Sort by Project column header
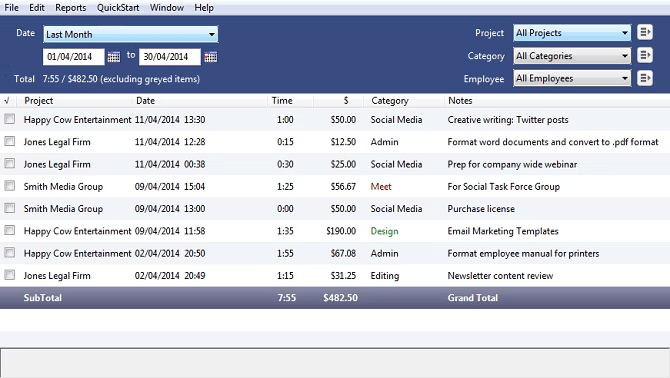Screen dimensions: 670x378 pyautogui.click(x=38, y=101)
